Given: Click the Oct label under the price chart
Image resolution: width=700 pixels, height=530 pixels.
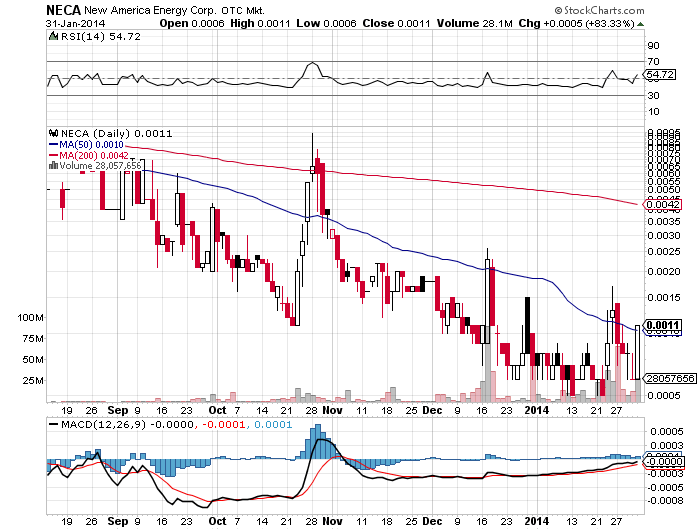Looking at the screenshot, I should (x=218, y=410).
